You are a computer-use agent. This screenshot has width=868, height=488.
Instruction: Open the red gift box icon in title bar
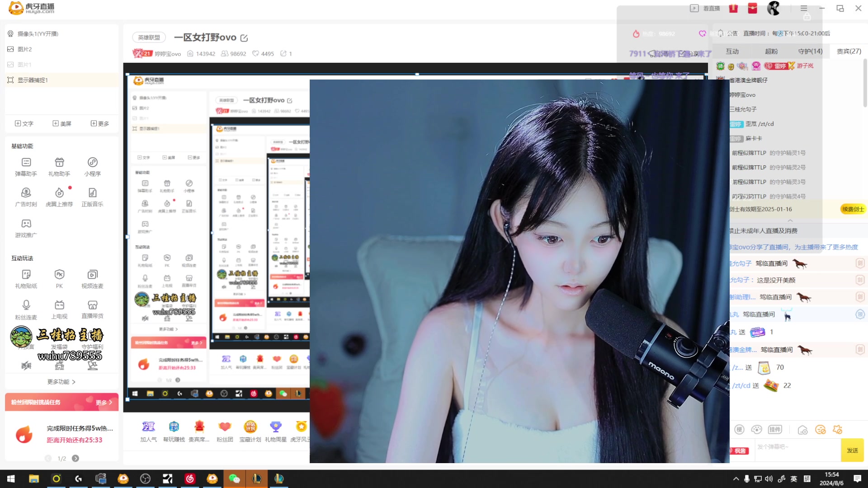[733, 8]
